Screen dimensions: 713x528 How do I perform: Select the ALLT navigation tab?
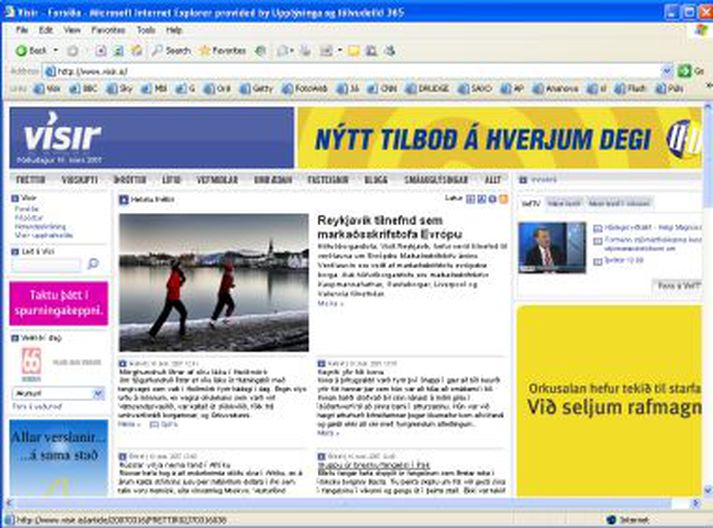pyautogui.click(x=492, y=180)
